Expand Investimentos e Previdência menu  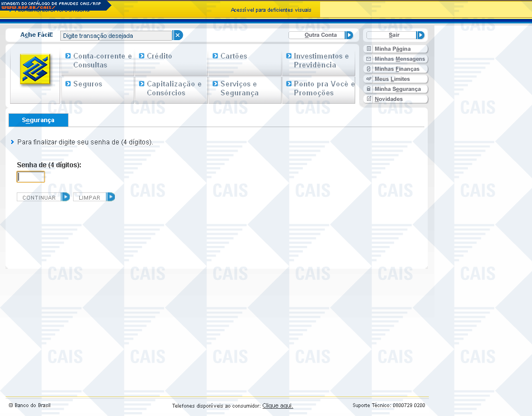320,60
